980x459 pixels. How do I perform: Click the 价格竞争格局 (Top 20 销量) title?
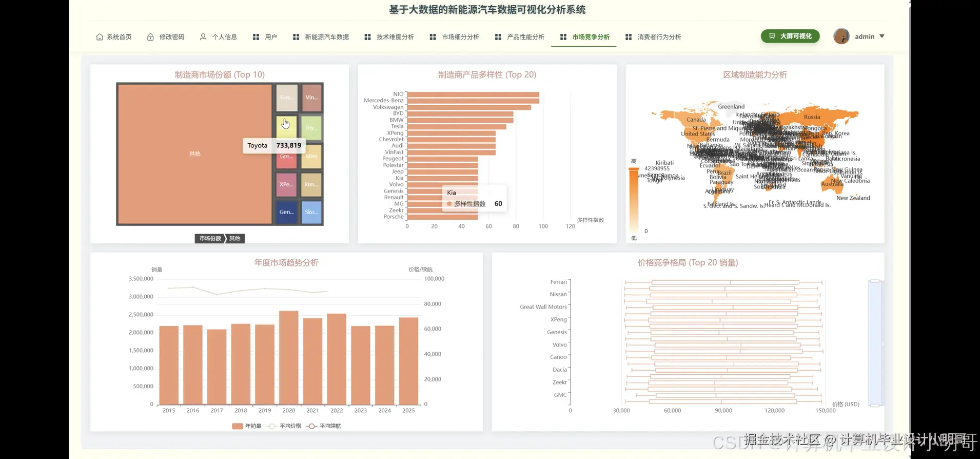(x=688, y=262)
